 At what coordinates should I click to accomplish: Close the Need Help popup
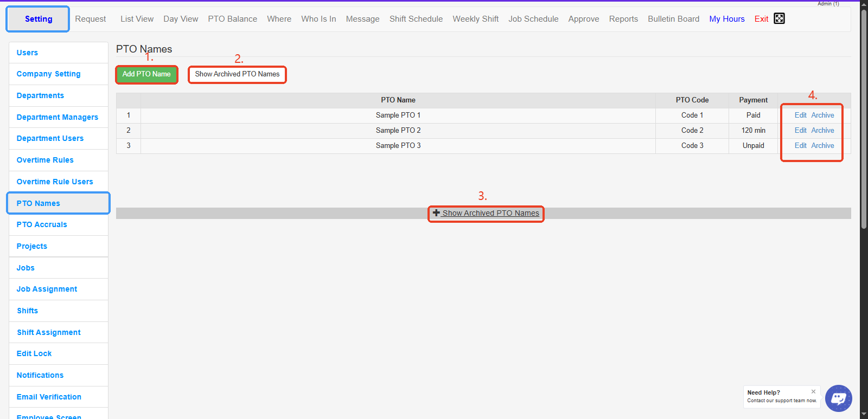pos(813,391)
